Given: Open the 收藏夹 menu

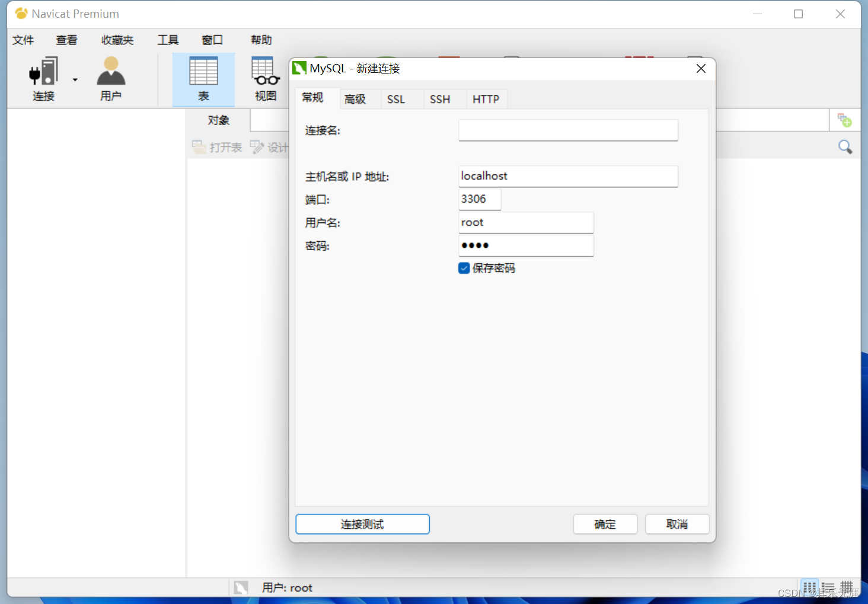Looking at the screenshot, I should (x=117, y=40).
